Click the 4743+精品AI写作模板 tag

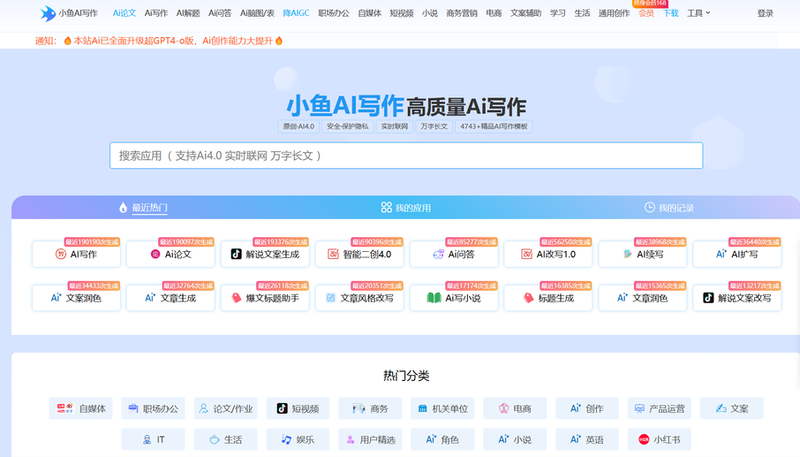[494, 126]
